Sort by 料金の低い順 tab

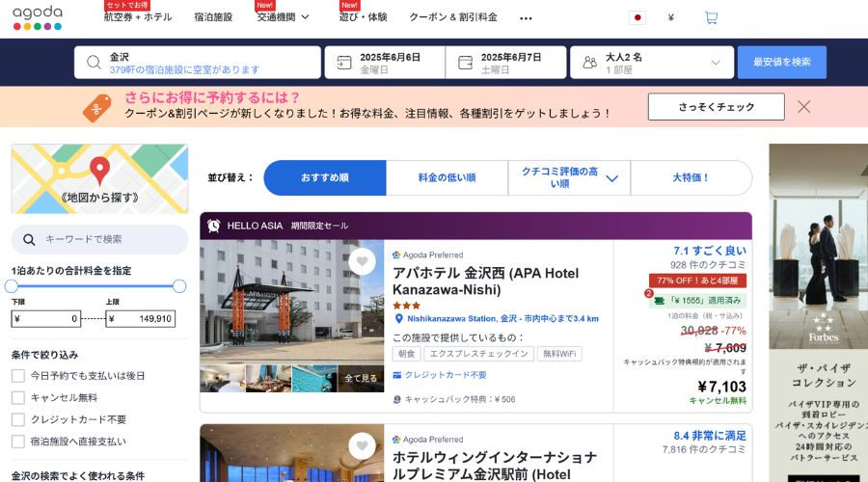[447, 177]
